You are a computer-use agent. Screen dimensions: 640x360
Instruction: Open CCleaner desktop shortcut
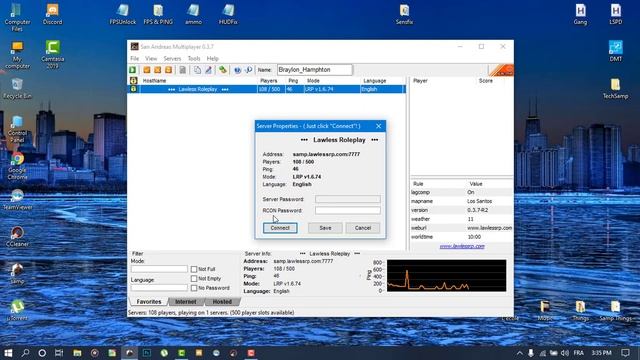(x=17, y=237)
